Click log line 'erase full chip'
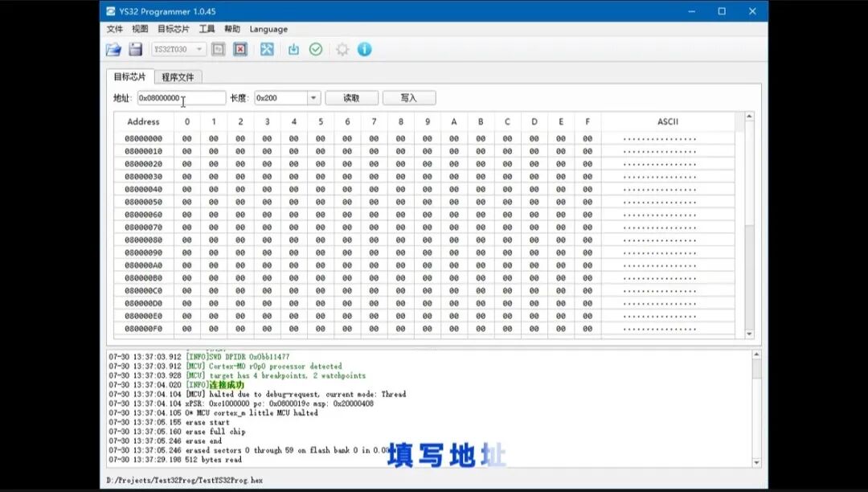The height and width of the screenshot is (492, 868). pyautogui.click(x=215, y=431)
